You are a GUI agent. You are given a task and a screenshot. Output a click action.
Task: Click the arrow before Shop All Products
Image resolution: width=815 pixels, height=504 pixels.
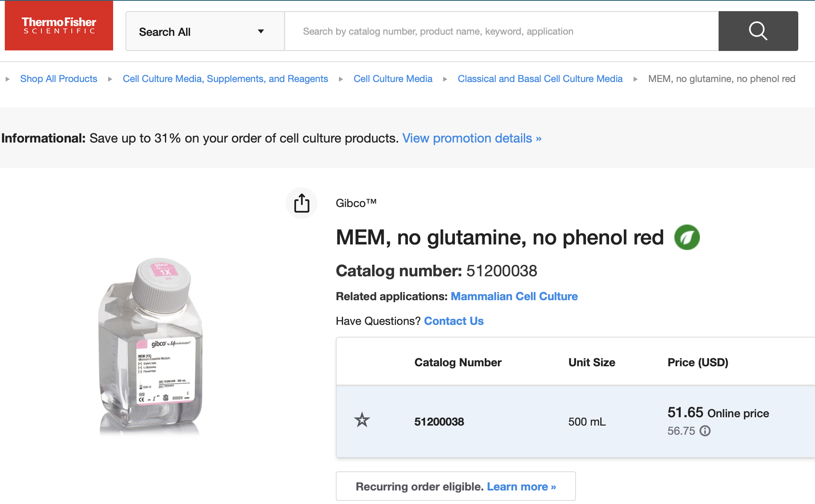[8, 79]
